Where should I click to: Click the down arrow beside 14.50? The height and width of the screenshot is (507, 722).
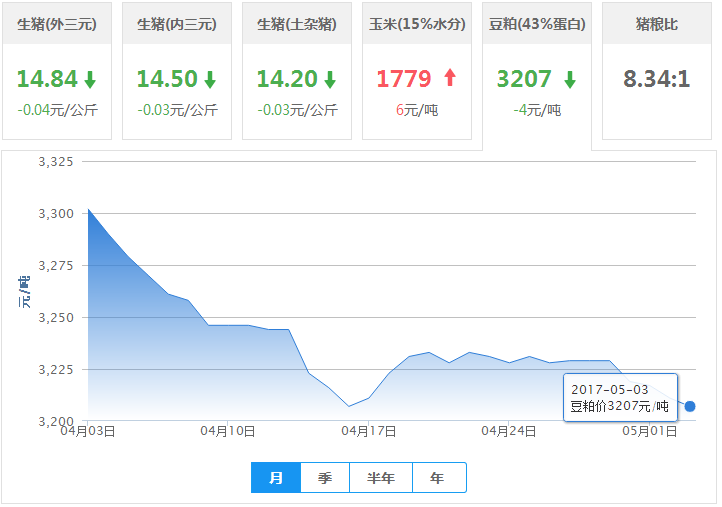coord(210,79)
